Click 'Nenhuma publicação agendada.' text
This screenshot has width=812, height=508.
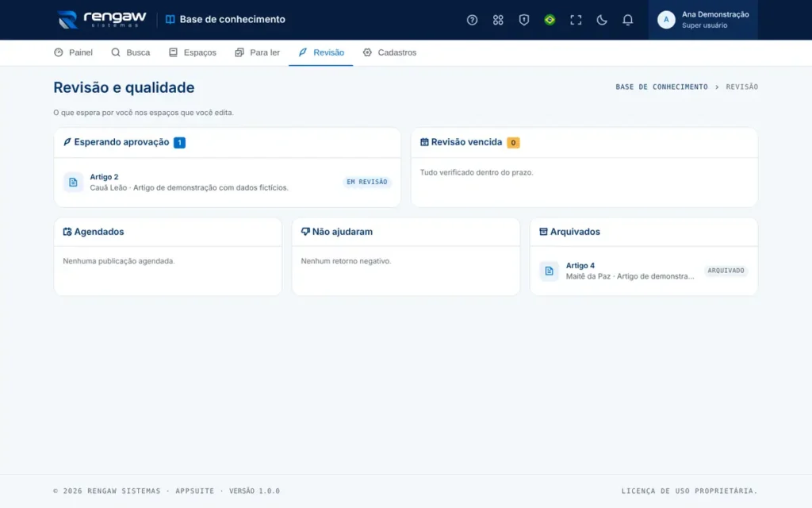[119, 260]
